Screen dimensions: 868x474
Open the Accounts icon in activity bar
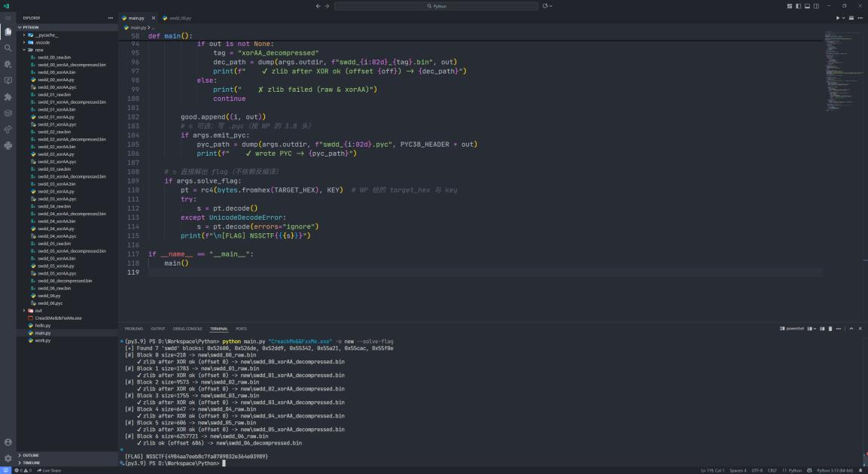(x=8, y=442)
